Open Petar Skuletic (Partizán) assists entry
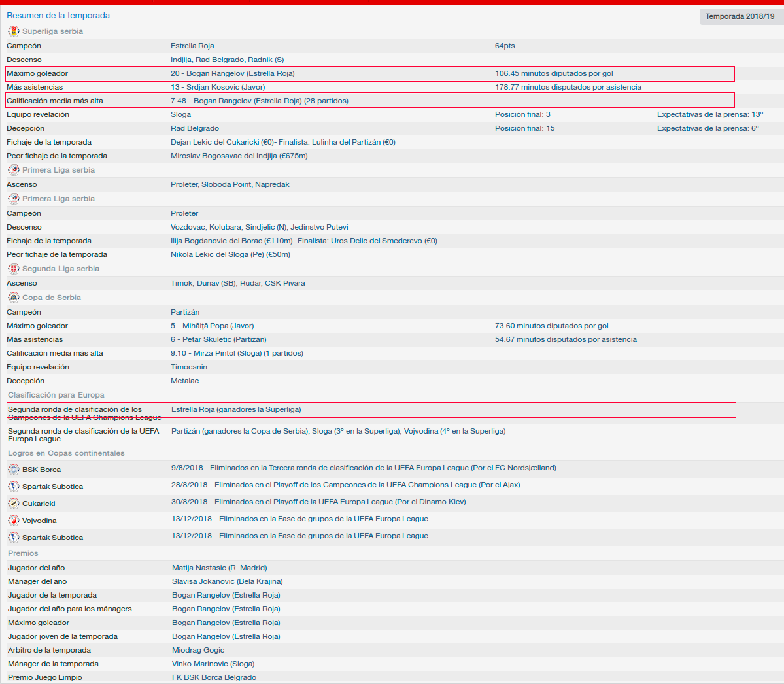 click(218, 339)
